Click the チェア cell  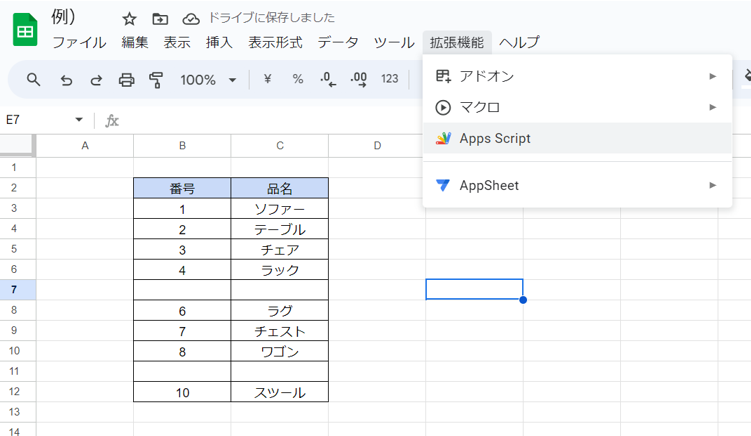[280, 250]
